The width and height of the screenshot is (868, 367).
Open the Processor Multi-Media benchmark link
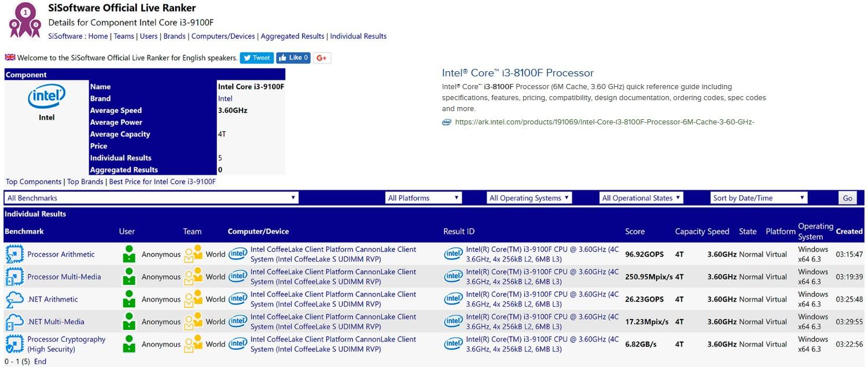(x=64, y=277)
